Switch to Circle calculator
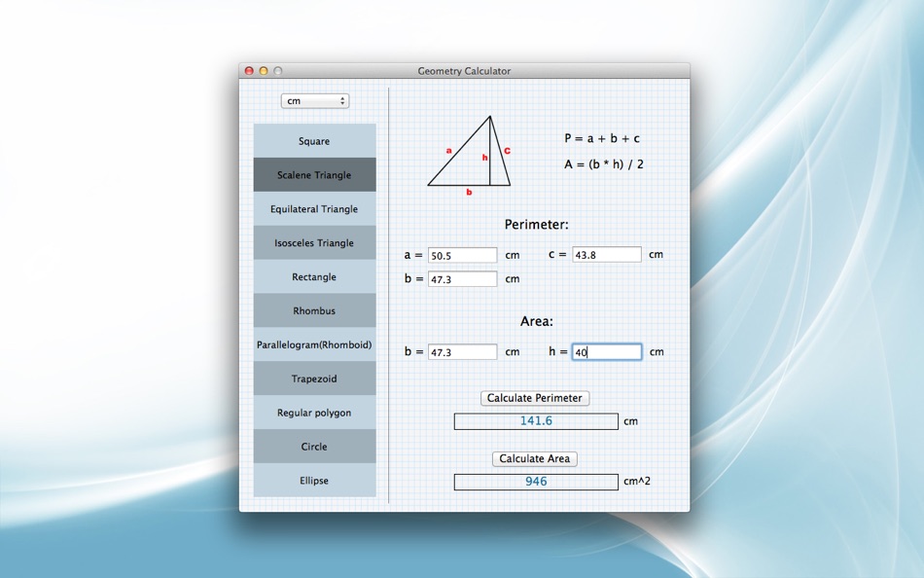Screen dimensions: 924x578 [314, 447]
